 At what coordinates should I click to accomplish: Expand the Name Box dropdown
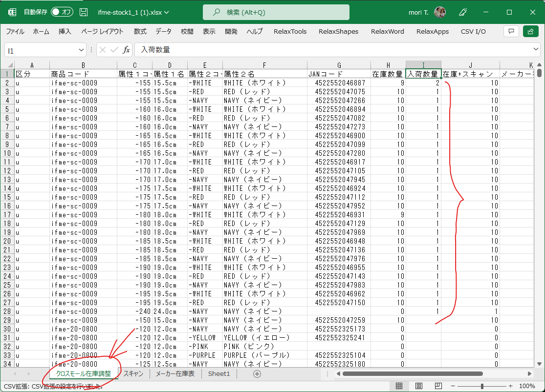82,50
